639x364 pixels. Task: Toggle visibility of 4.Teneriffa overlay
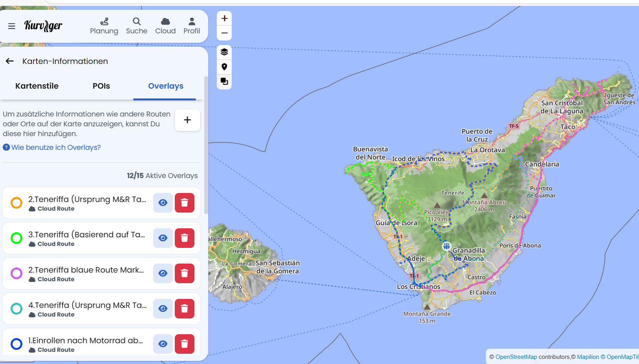(163, 309)
